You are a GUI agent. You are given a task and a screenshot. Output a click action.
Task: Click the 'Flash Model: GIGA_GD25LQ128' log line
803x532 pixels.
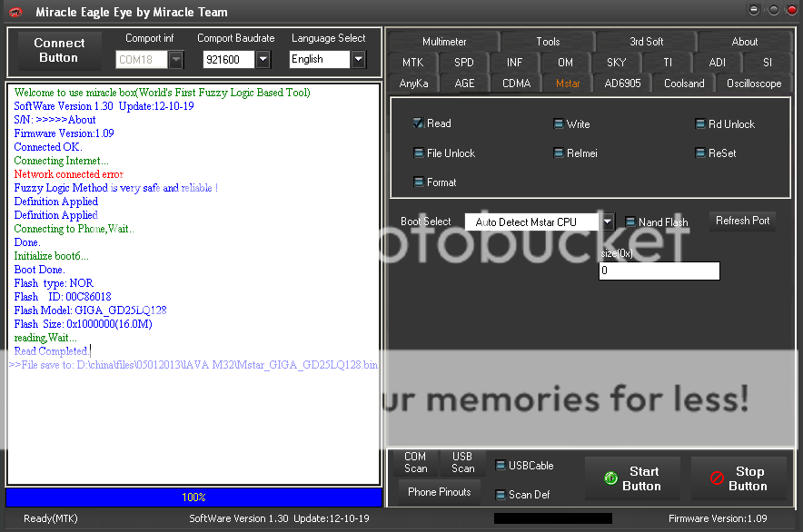90,310
